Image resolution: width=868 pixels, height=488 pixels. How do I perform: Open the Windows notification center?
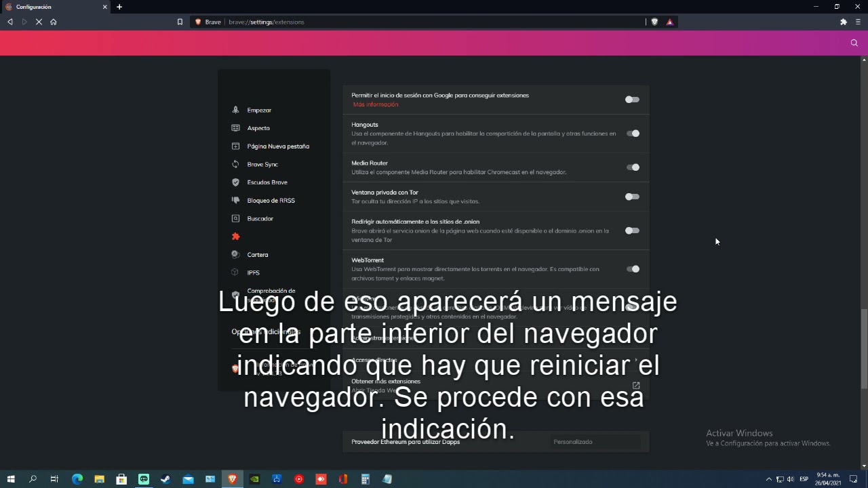(x=854, y=479)
